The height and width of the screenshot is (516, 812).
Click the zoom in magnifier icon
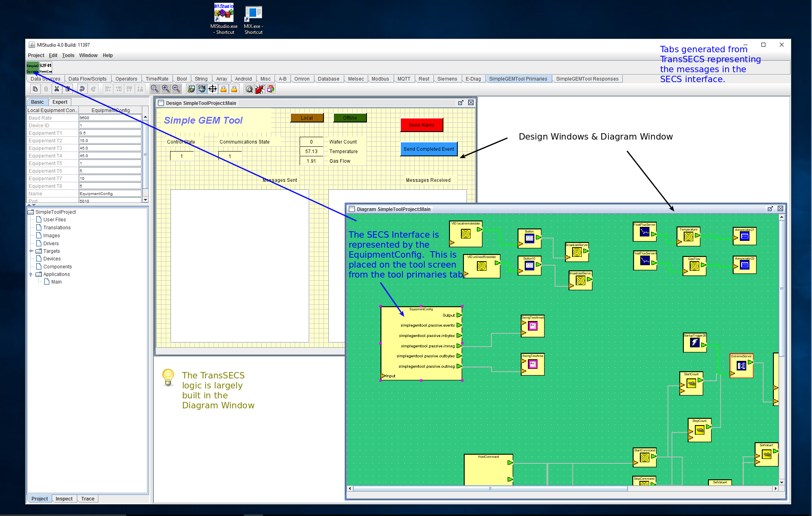click(x=166, y=89)
